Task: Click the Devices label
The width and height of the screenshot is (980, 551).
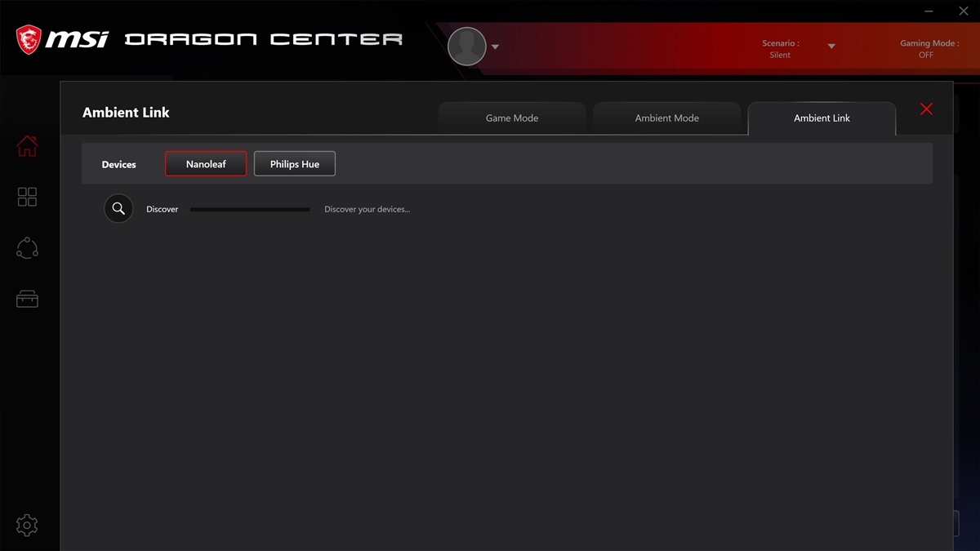Action: 118,165
